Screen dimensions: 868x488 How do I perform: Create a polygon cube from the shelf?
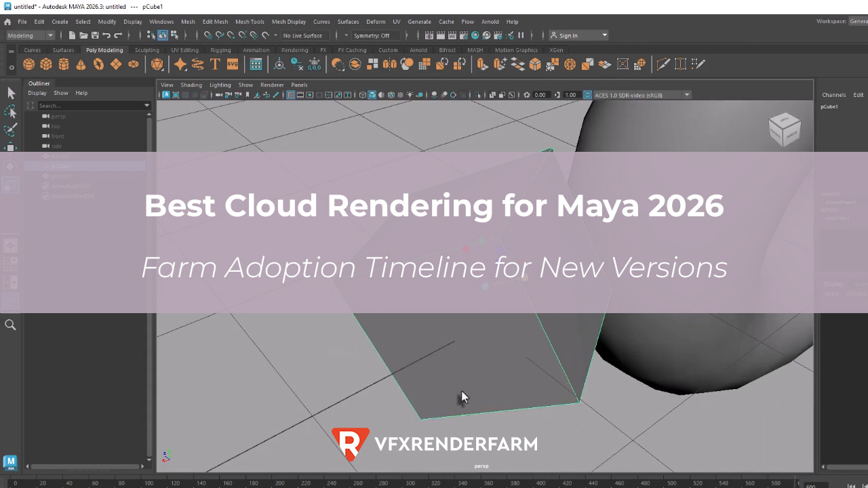point(46,64)
